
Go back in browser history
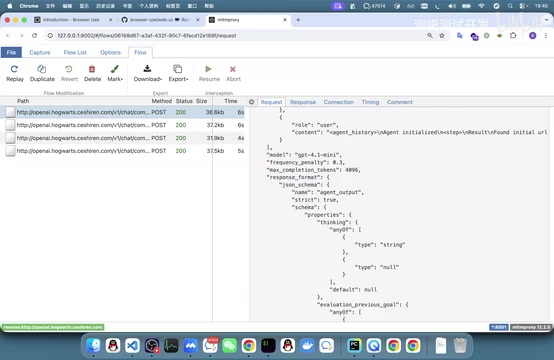pos(8,35)
